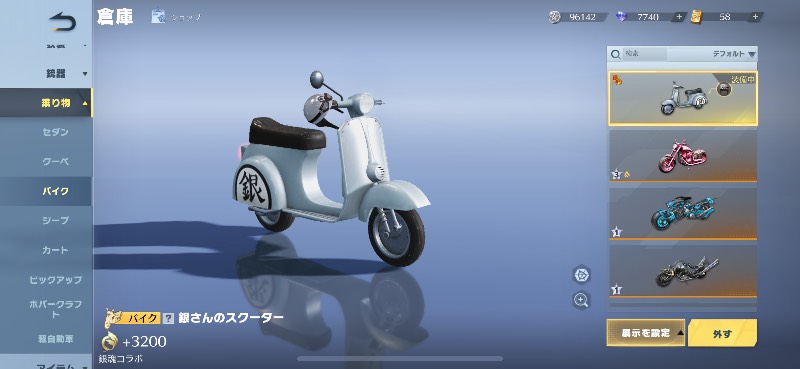Tap the gold ticket currency icon
This screenshot has height=369, width=800.
pos(696,17)
